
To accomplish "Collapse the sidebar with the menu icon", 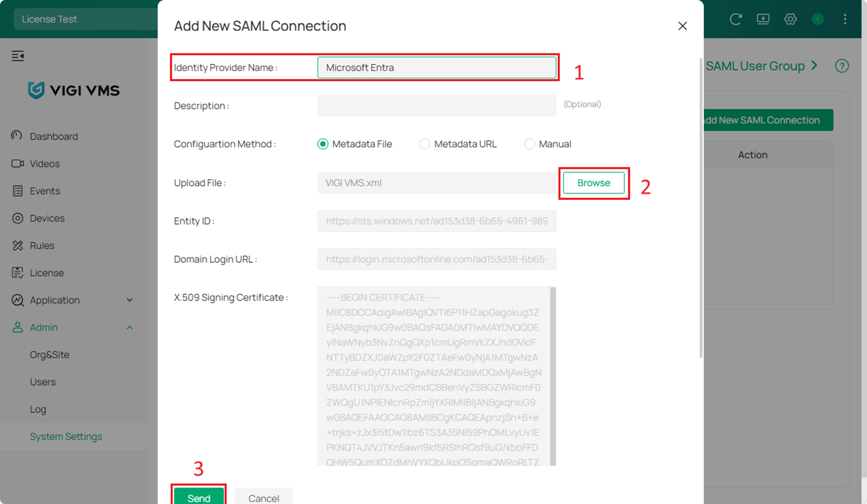I will [18, 56].
